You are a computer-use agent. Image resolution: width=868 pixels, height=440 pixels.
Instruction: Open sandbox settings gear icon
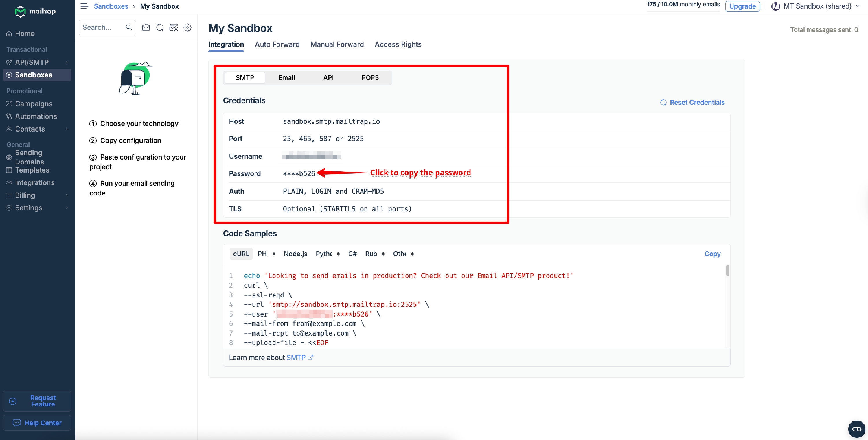click(x=188, y=27)
